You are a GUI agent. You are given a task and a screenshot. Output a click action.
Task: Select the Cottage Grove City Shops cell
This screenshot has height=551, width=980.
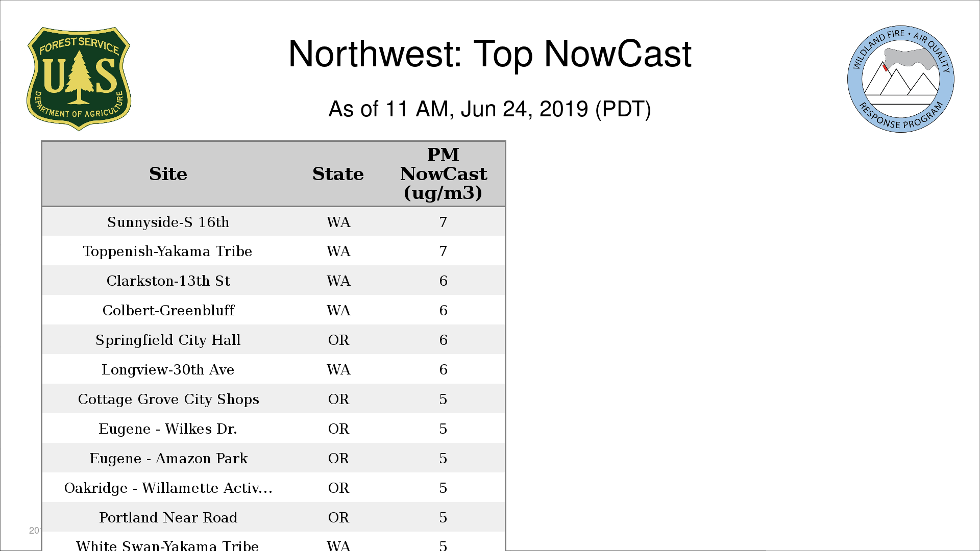[168, 399]
